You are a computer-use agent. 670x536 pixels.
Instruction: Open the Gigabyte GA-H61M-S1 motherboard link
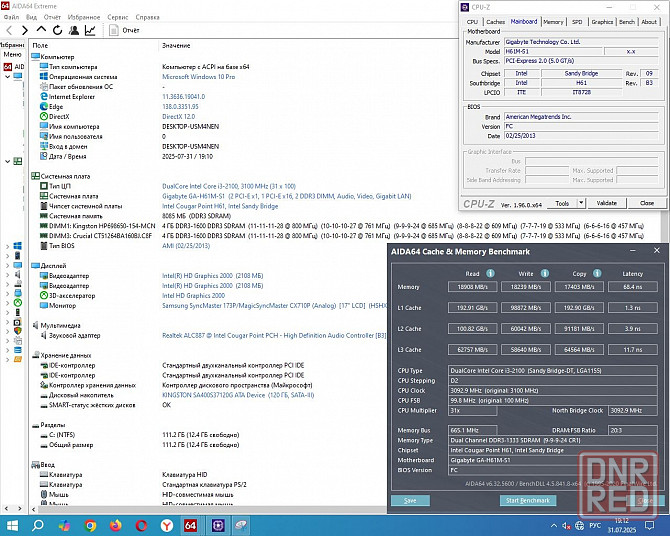pos(286,196)
